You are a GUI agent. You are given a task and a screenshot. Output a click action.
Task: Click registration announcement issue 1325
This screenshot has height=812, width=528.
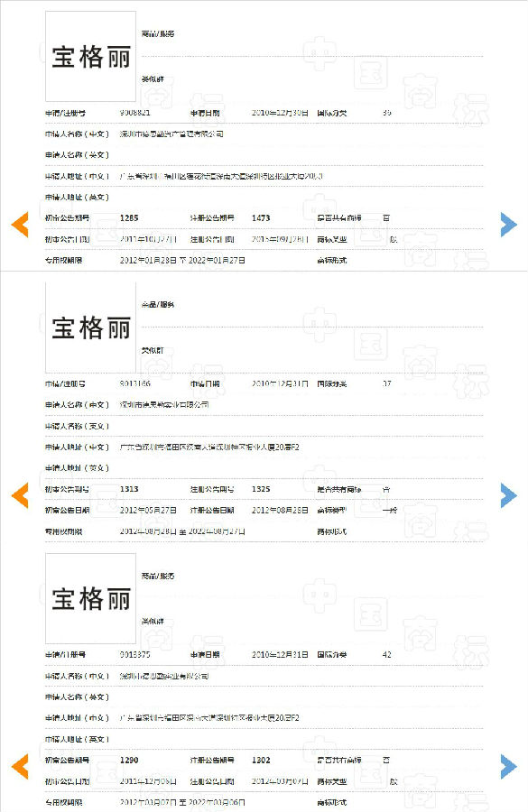261,489
